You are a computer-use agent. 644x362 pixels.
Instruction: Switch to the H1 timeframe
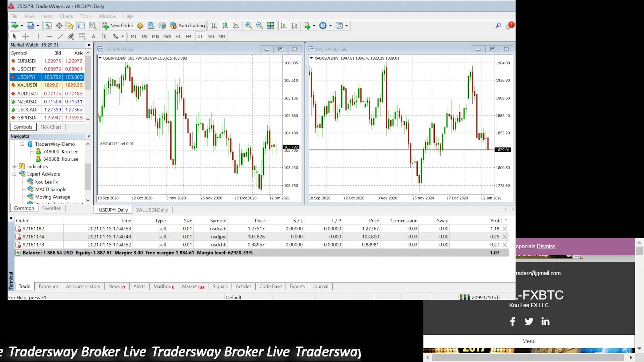178,36
